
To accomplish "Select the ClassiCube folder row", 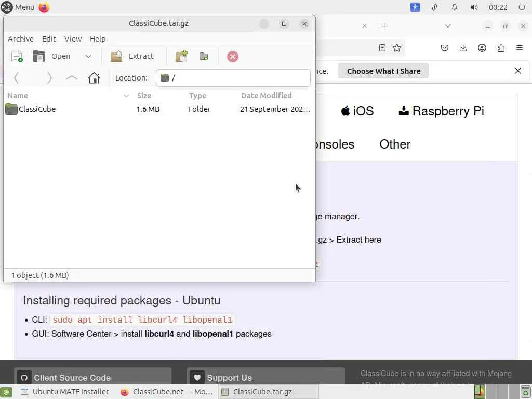I will pos(159,109).
